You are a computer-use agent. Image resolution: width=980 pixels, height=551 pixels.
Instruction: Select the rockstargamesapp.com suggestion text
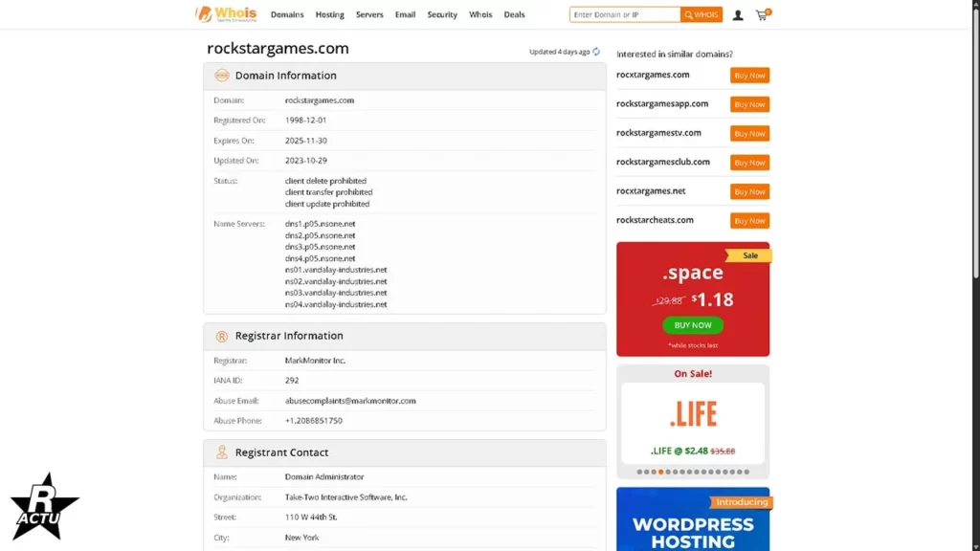click(662, 103)
